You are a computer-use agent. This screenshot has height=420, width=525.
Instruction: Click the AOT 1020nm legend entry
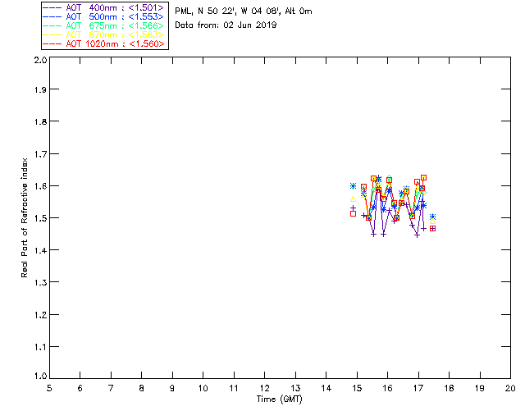tap(104, 43)
